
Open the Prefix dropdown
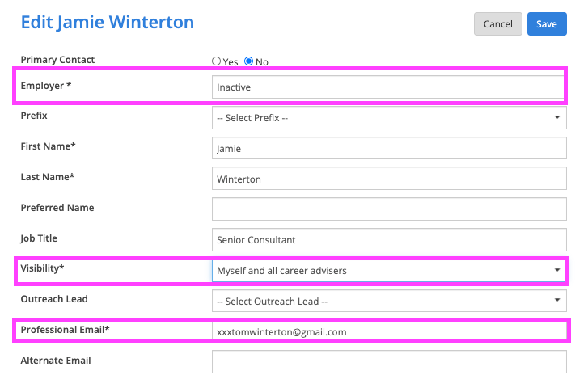389,118
